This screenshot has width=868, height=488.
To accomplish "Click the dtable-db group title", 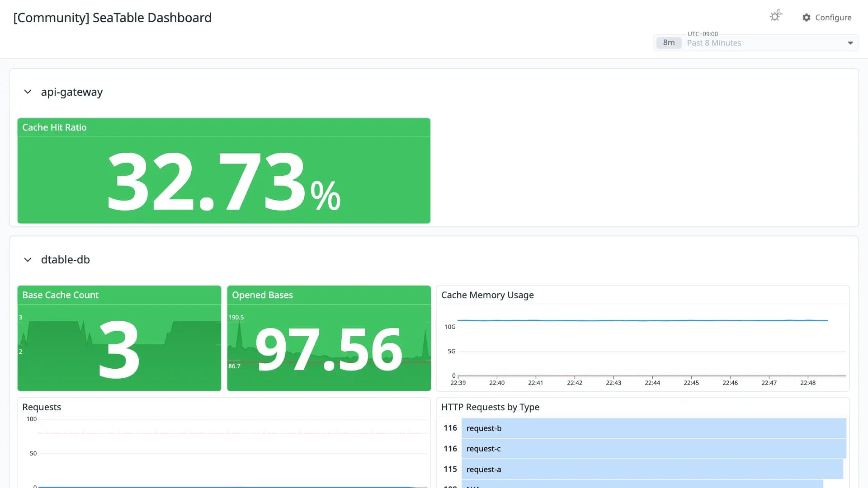I will 66,260.
